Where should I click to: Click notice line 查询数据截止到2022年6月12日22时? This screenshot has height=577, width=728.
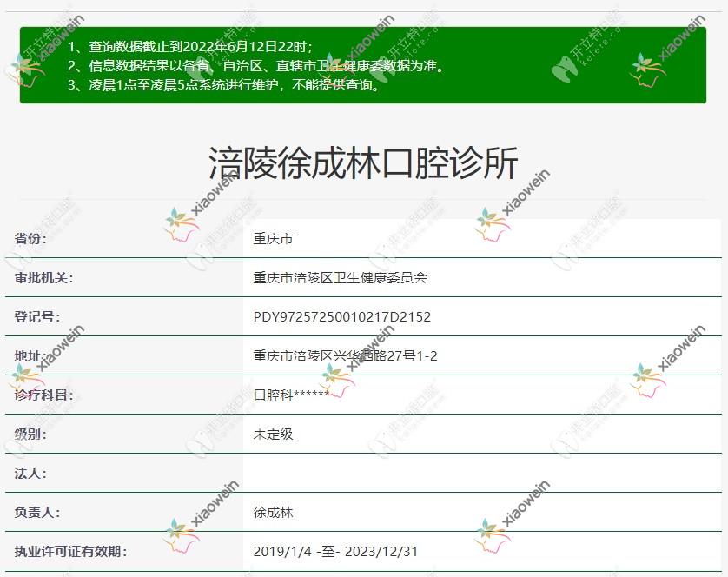tap(190, 46)
